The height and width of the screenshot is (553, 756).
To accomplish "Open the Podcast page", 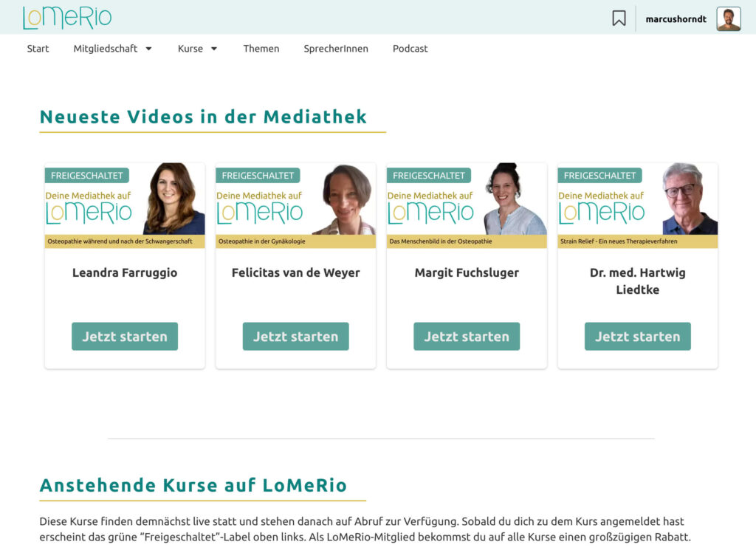I will pos(410,49).
